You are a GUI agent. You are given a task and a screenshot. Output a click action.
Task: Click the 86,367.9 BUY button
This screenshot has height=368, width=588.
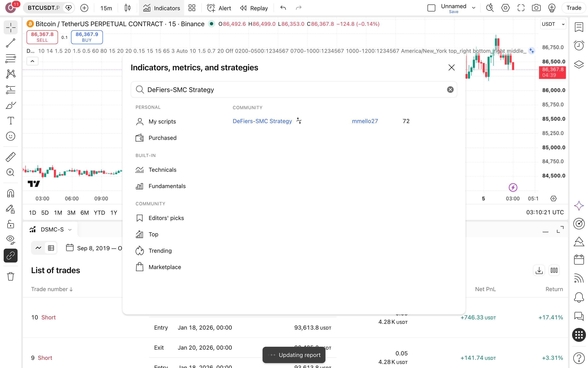point(87,37)
